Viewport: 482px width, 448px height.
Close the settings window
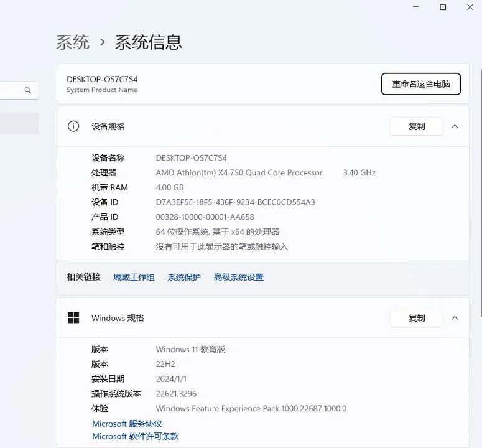click(x=470, y=7)
